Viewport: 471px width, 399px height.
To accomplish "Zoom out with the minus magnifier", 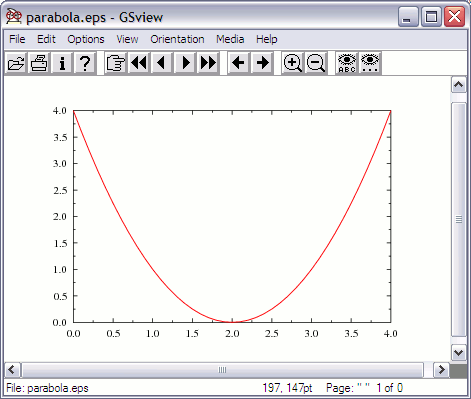I will point(315,63).
